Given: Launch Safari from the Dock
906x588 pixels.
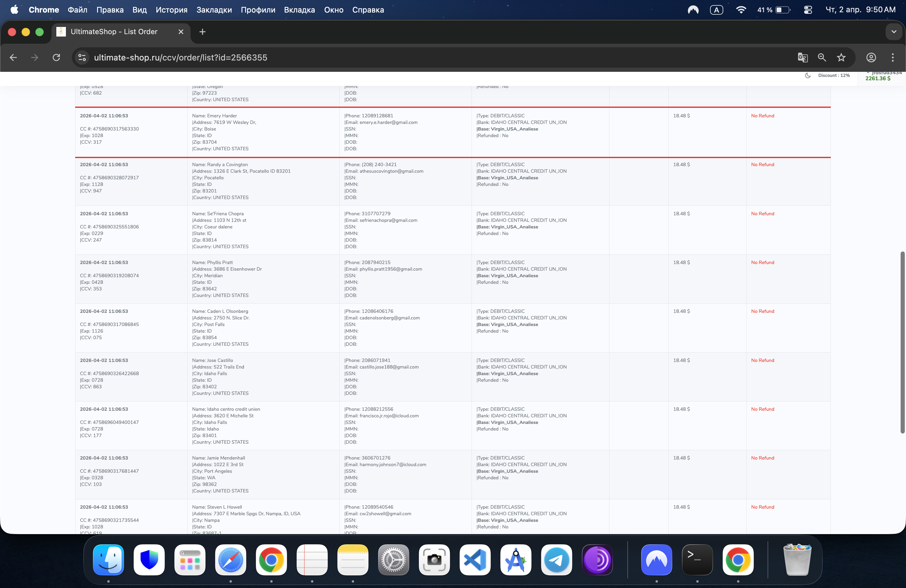Looking at the screenshot, I should pyautogui.click(x=231, y=560).
